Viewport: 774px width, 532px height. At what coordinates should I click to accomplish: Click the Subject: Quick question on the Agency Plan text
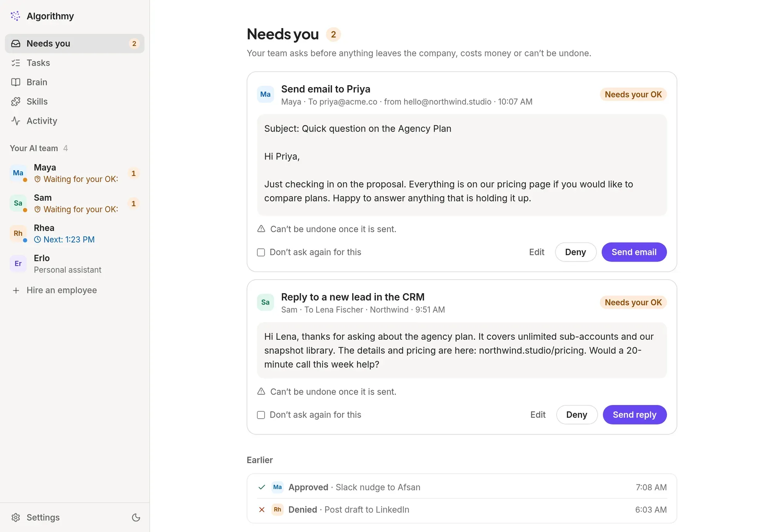coord(358,128)
